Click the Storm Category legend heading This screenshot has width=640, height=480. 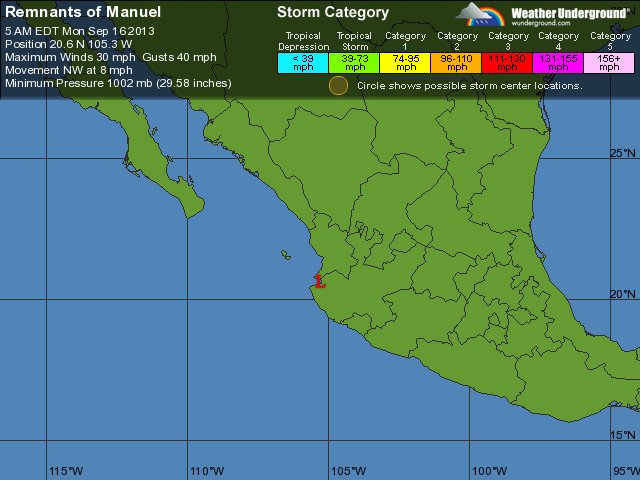(332, 12)
